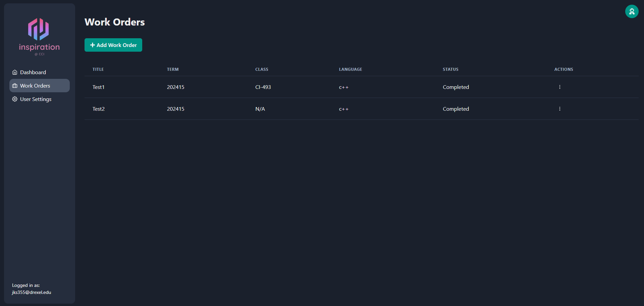Click the Add Work Order button
This screenshot has width=644, height=306.
tap(113, 45)
